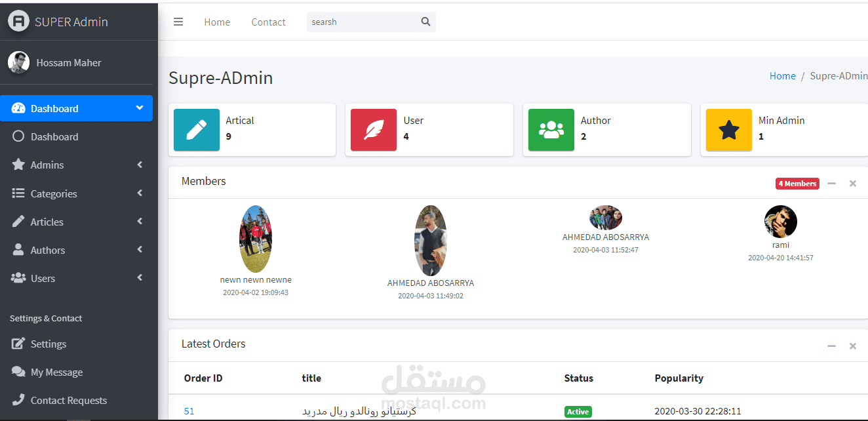Click the Arabic order title cell
The height and width of the screenshot is (421, 868).
pyautogui.click(x=359, y=411)
